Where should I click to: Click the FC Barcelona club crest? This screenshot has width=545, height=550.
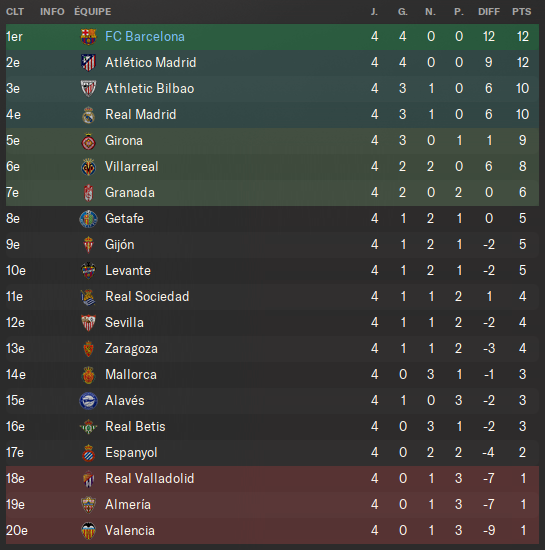coord(88,36)
